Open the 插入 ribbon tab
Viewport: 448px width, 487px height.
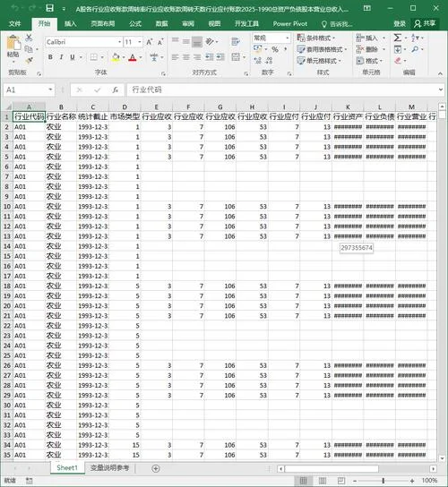coord(70,24)
